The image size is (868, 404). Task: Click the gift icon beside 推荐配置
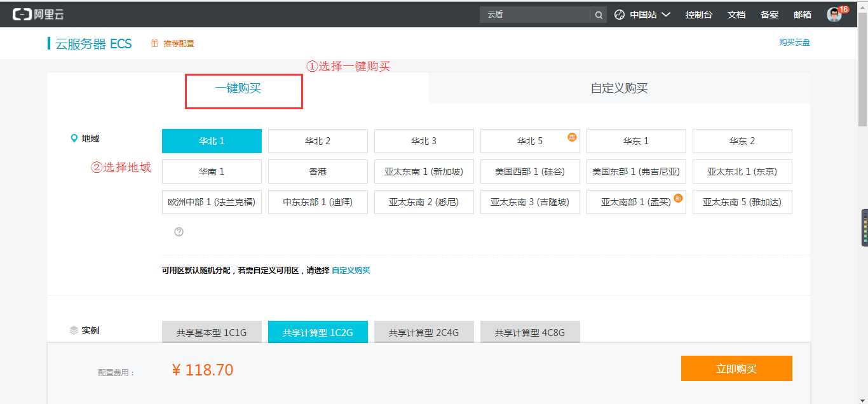coord(154,43)
